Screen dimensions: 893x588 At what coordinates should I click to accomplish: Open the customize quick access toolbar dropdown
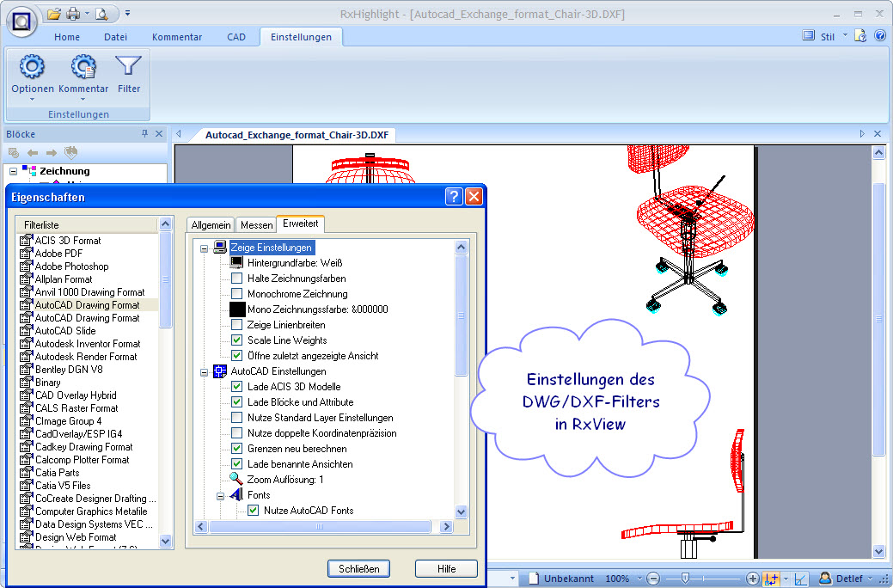(x=127, y=13)
